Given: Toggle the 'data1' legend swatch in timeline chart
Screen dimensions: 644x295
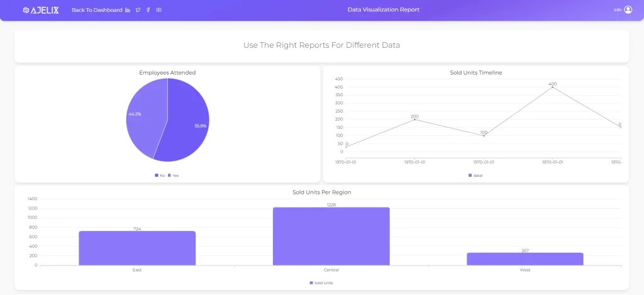Looking at the screenshot, I should (x=470, y=175).
